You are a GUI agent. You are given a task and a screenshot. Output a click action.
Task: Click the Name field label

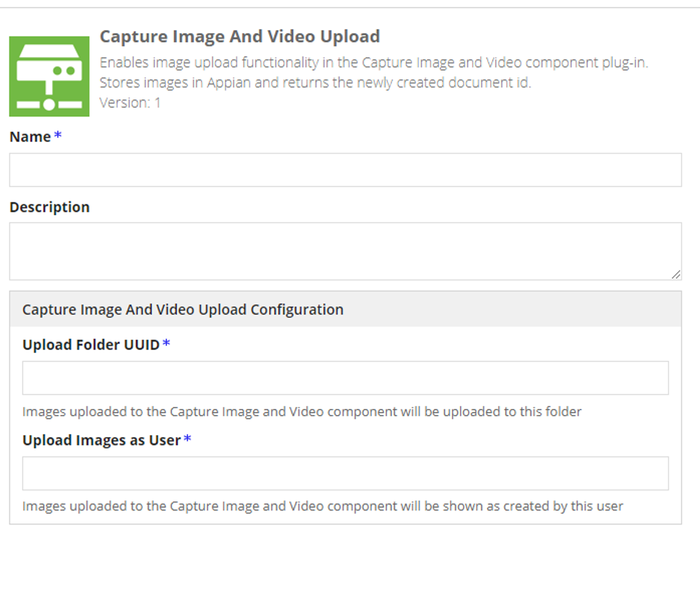coord(30,137)
